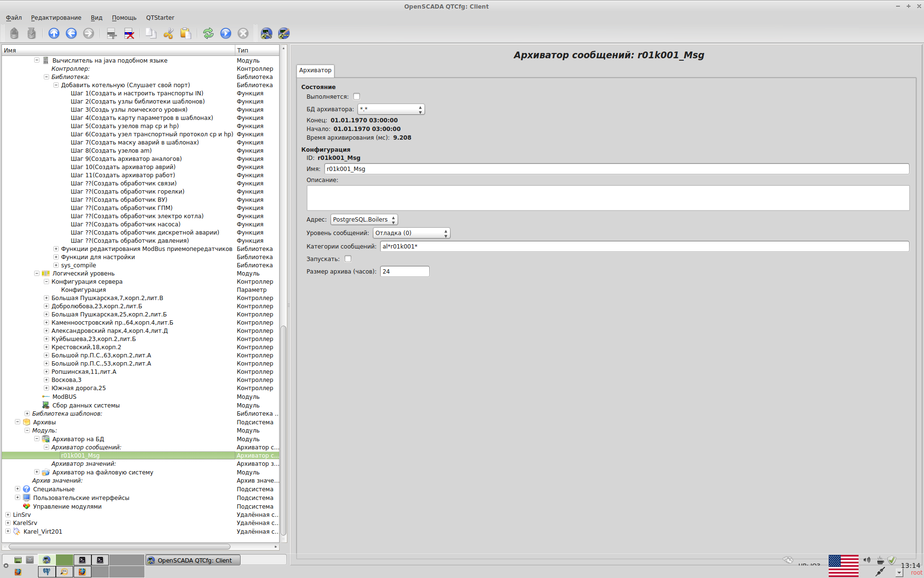Open the "Адрес" PostgreSQL.Boilers dropdown
This screenshot has width=924, height=578.
[364, 220]
